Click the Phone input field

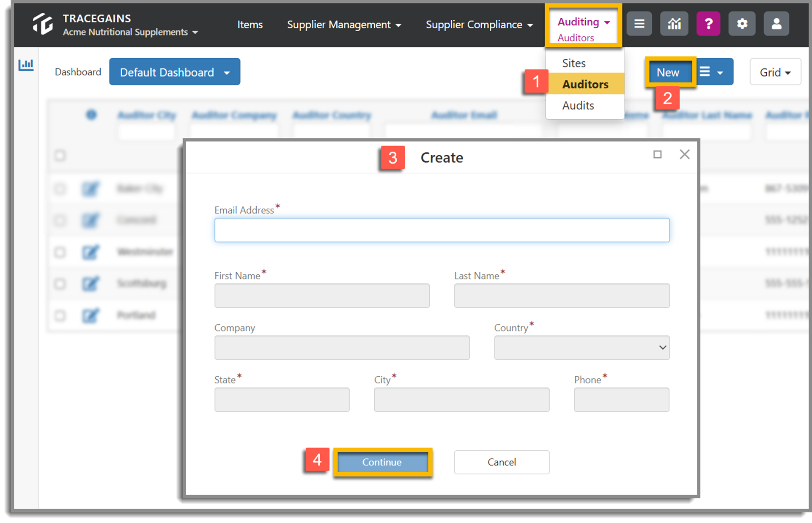[621, 400]
